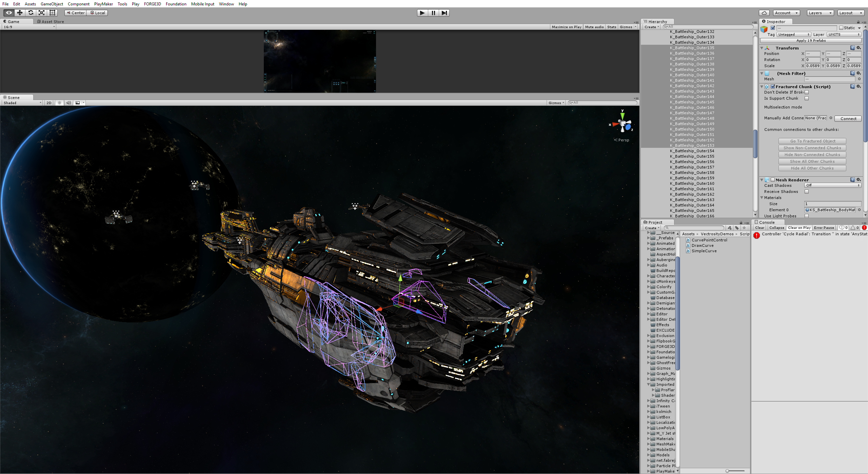Click the Connect button
This screenshot has height=474, width=868.
848,119
